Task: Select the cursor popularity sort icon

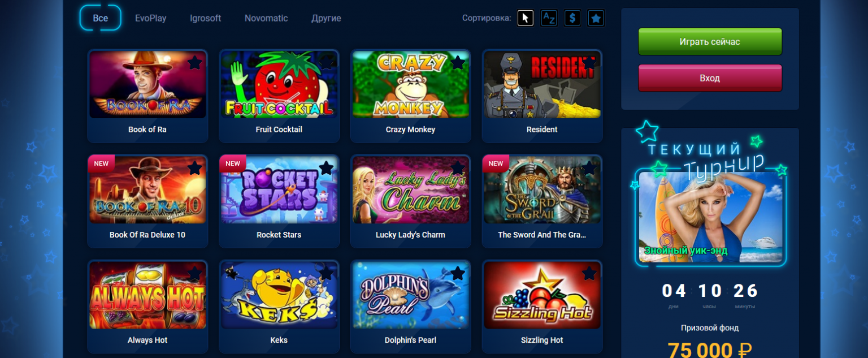Action: point(525,18)
